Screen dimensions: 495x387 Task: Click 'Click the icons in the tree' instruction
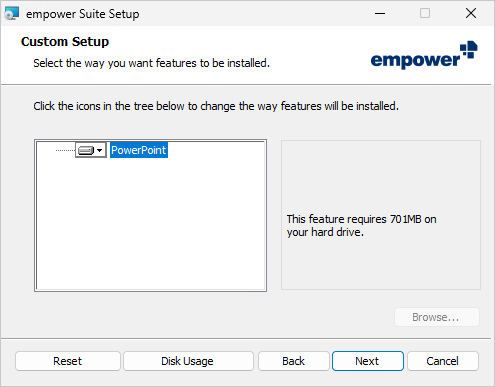click(216, 106)
